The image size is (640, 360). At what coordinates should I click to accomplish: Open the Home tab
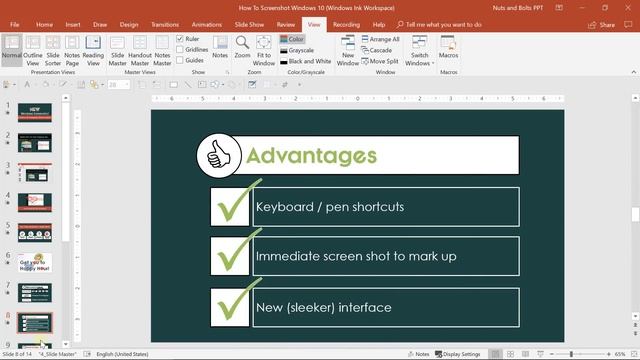coord(44,24)
